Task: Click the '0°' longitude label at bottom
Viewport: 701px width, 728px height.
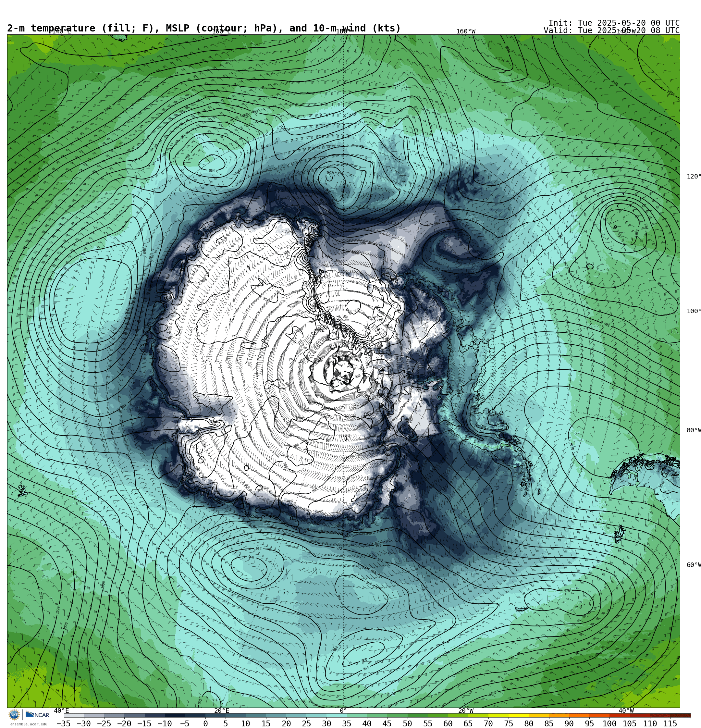Action: [x=343, y=710]
